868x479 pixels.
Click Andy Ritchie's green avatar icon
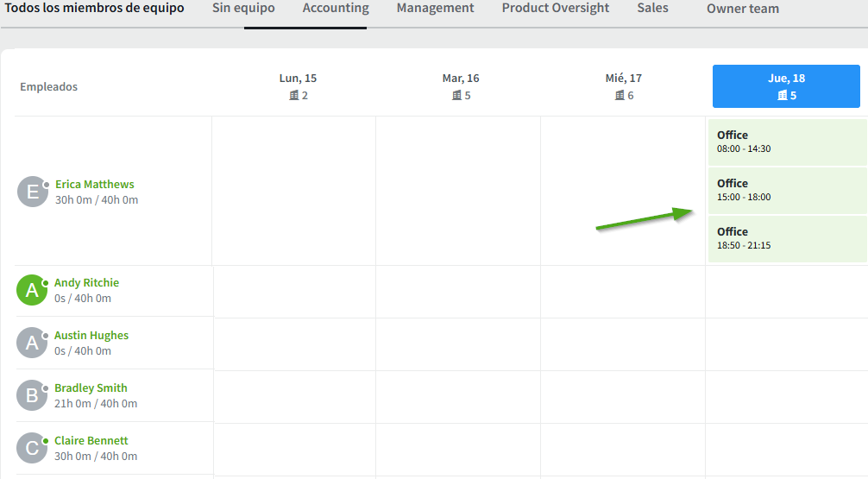[x=32, y=290]
